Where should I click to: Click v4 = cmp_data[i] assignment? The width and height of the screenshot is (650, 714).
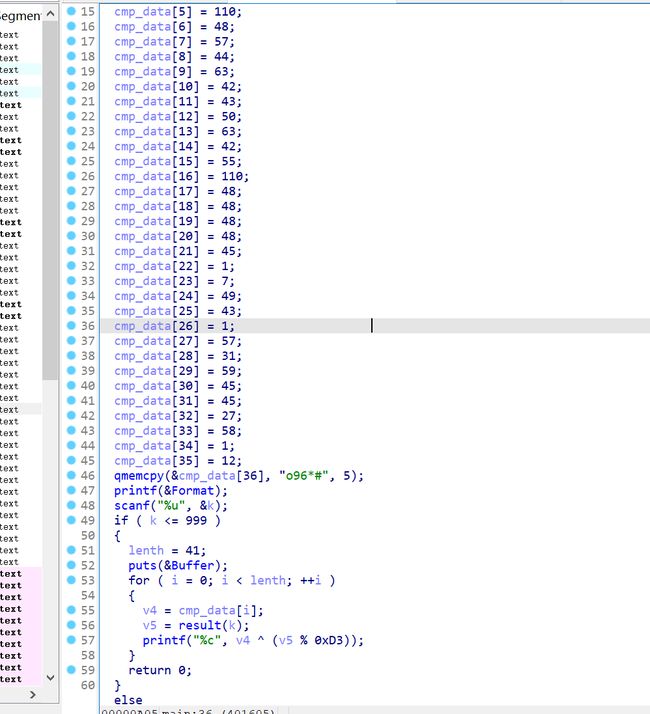[x=203, y=610]
